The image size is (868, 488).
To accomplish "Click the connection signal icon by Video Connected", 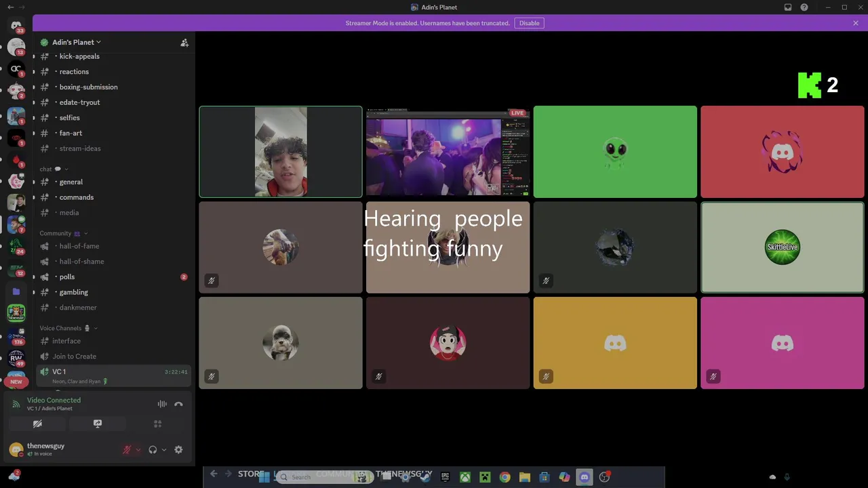I will pos(16,404).
